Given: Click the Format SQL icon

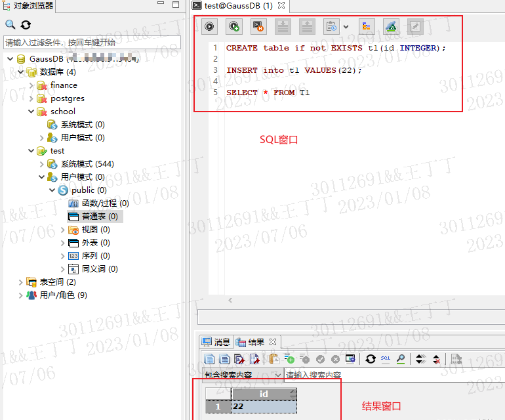Looking at the screenshot, I should pyautogui.click(x=367, y=26).
